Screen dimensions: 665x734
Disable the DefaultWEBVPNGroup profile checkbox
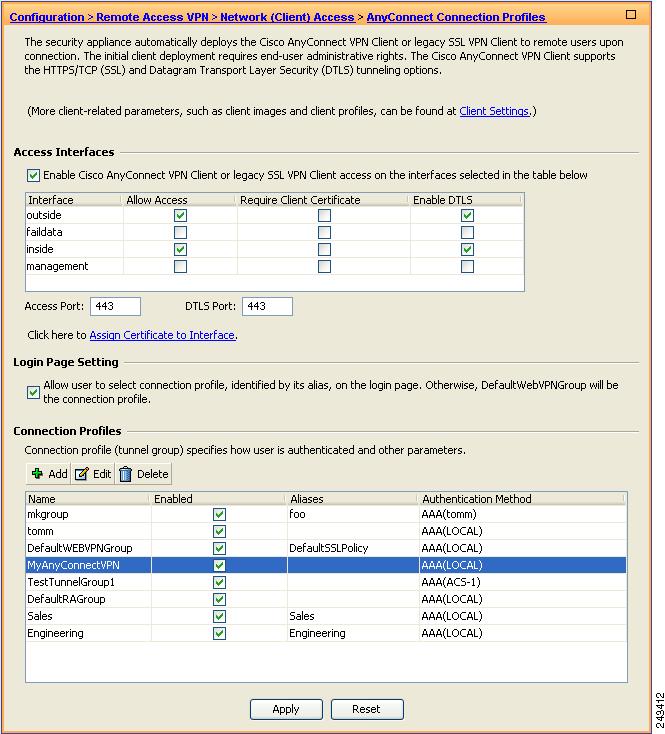pos(219,548)
